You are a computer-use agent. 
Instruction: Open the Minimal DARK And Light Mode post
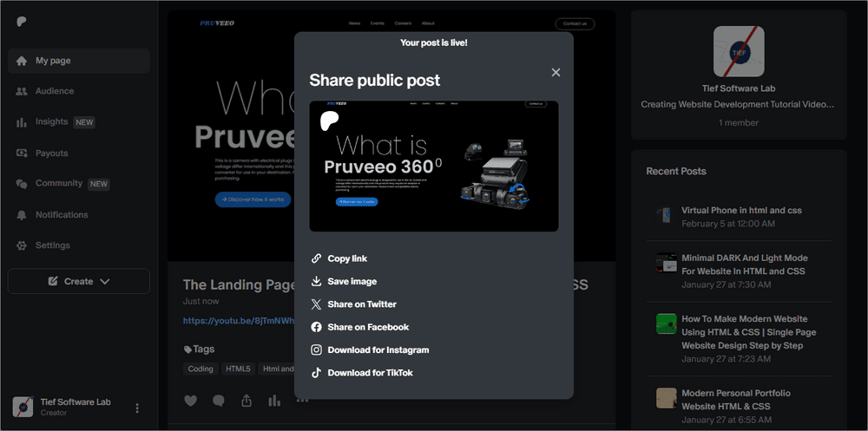(x=744, y=264)
